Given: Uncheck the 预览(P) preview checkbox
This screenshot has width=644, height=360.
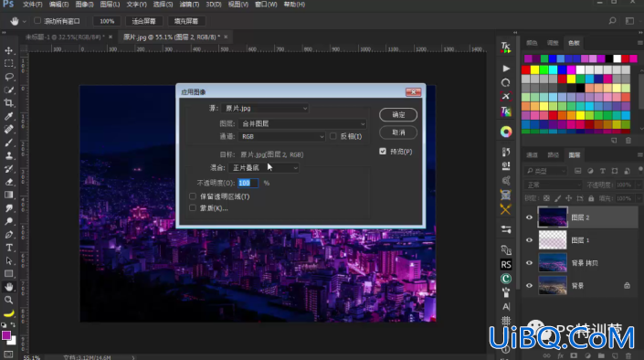Looking at the screenshot, I should (x=383, y=152).
